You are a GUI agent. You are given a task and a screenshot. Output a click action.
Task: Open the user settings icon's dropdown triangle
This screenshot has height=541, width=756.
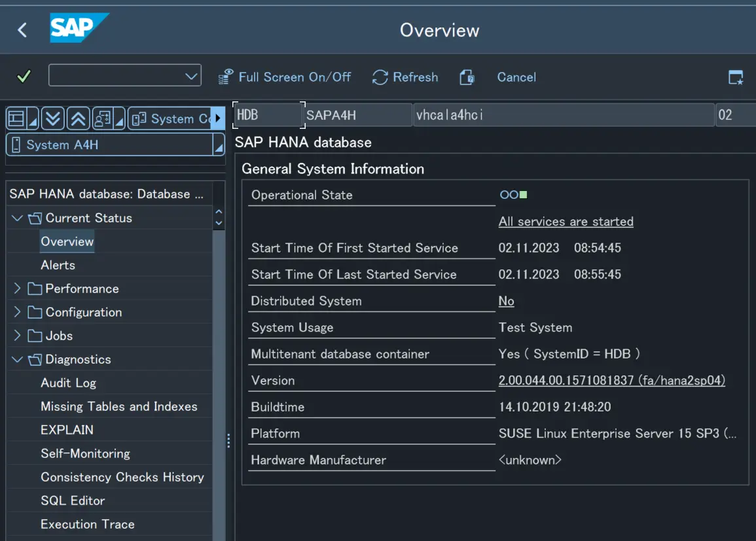click(120, 118)
